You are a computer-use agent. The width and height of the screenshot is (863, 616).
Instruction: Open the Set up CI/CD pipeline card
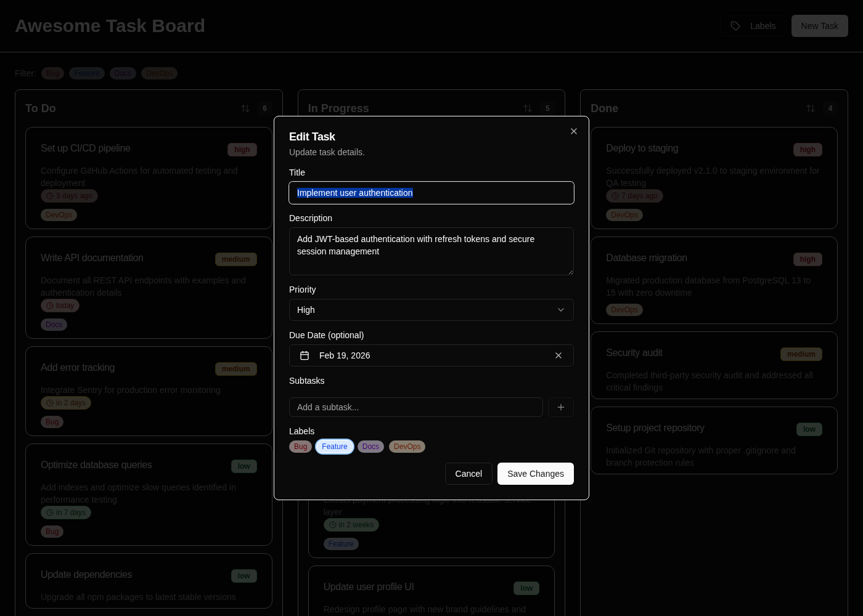pos(149,178)
